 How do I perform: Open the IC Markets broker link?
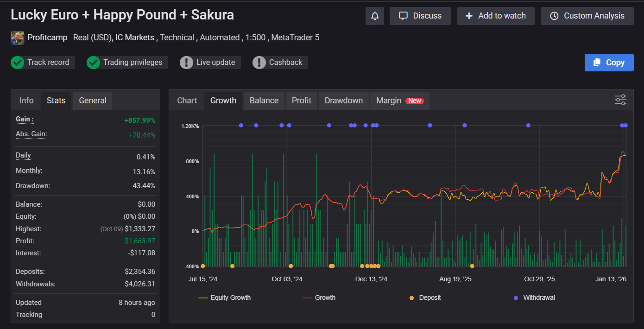pos(135,38)
